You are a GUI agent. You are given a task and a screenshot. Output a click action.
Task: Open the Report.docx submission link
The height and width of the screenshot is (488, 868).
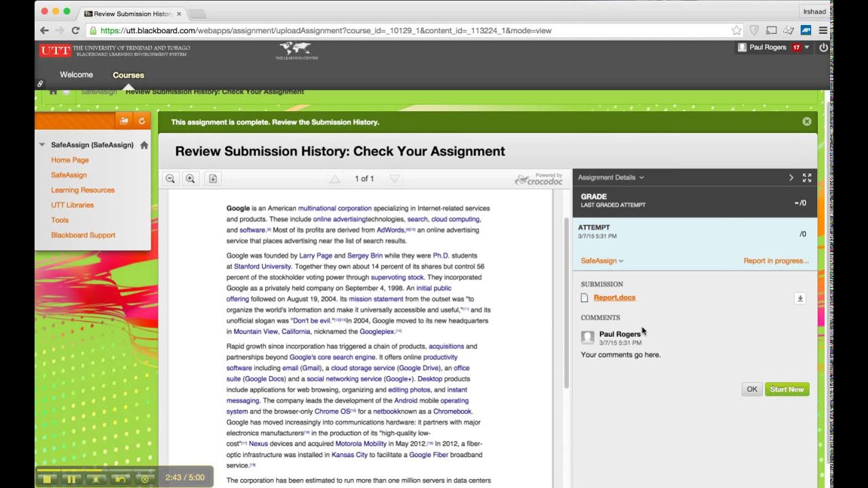614,298
